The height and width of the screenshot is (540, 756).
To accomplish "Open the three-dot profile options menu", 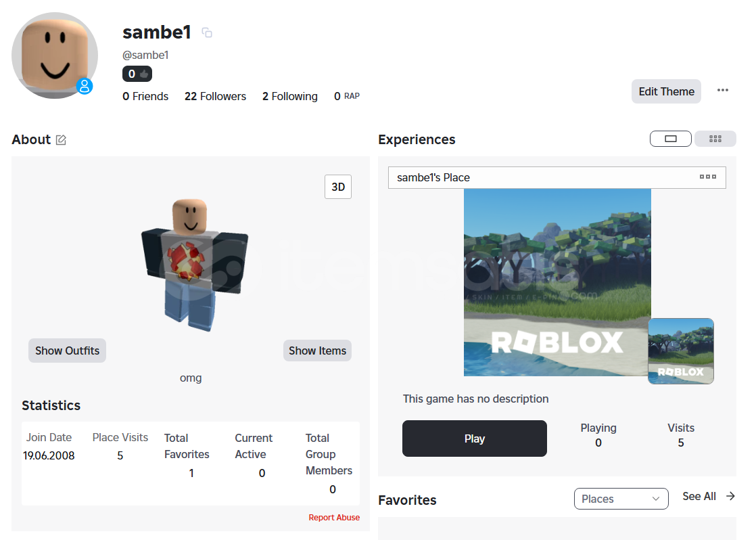I will pos(723,91).
